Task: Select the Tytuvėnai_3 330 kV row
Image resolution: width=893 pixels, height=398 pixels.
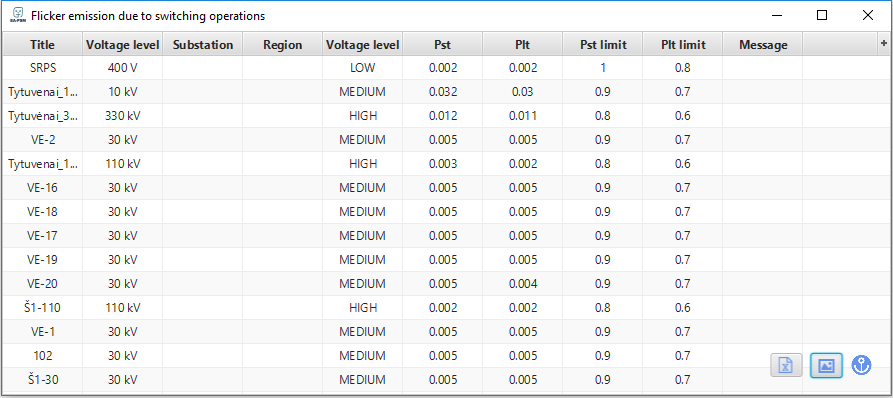Action: pyautogui.click(x=446, y=116)
